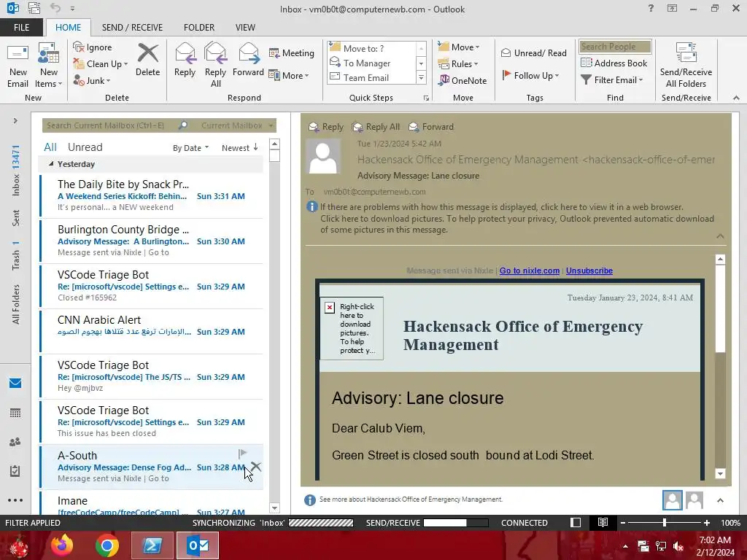Click the Unsubscribe link
Screen dimensions: 747x560
click(589, 271)
